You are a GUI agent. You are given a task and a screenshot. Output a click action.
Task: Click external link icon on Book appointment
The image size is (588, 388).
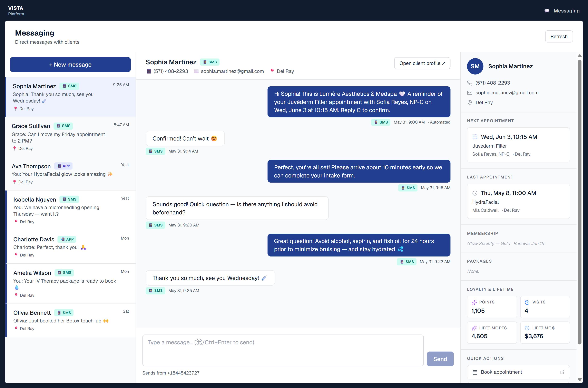[x=562, y=372]
